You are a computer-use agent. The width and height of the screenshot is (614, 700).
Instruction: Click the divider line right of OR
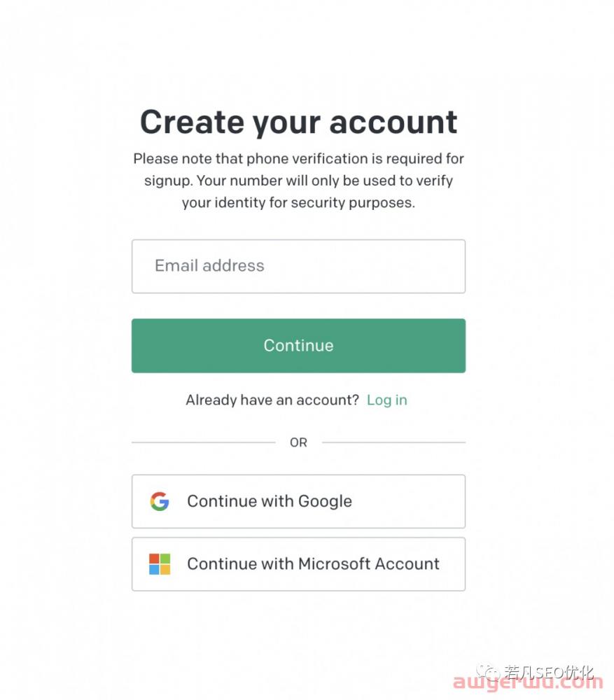click(x=393, y=442)
